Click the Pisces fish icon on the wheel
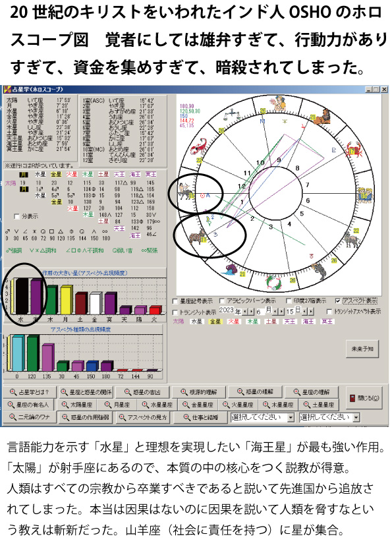 [x=273, y=283]
